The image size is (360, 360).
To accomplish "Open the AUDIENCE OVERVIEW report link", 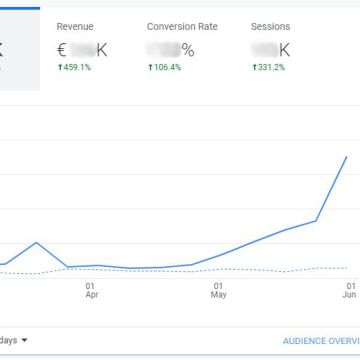I will (321, 341).
